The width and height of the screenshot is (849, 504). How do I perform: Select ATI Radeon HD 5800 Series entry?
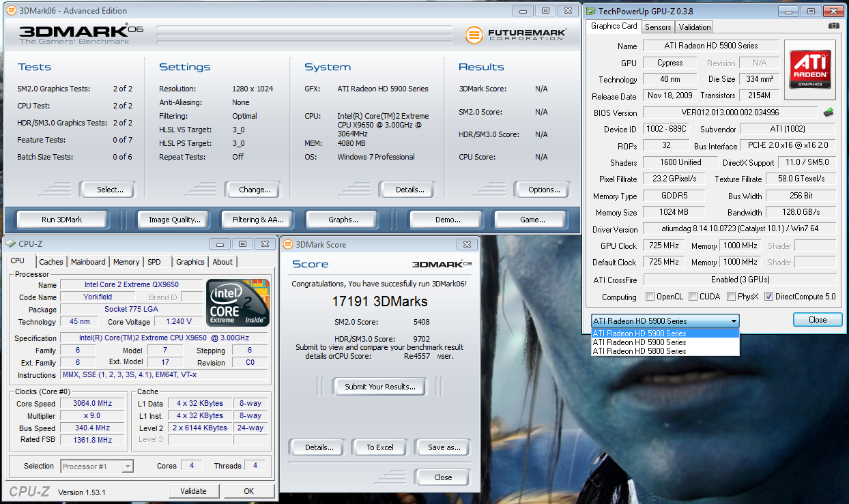coord(665,351)
